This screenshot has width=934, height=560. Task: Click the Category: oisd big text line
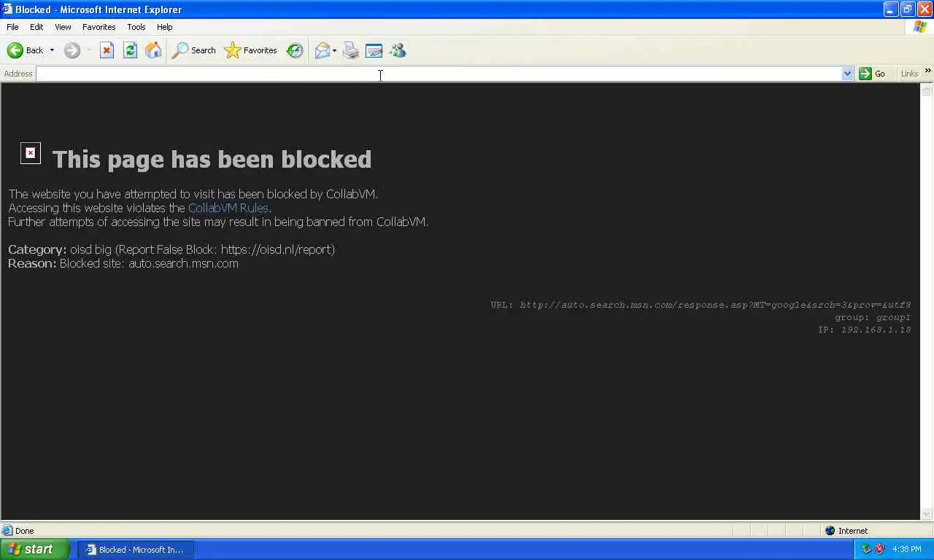171,249
